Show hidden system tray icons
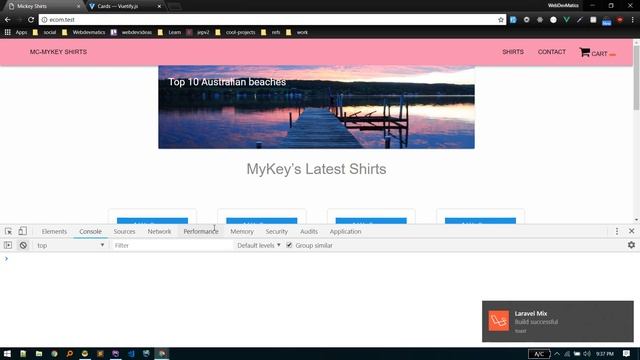The width and height of the screenshot is (640, 360). coord(557,353)
